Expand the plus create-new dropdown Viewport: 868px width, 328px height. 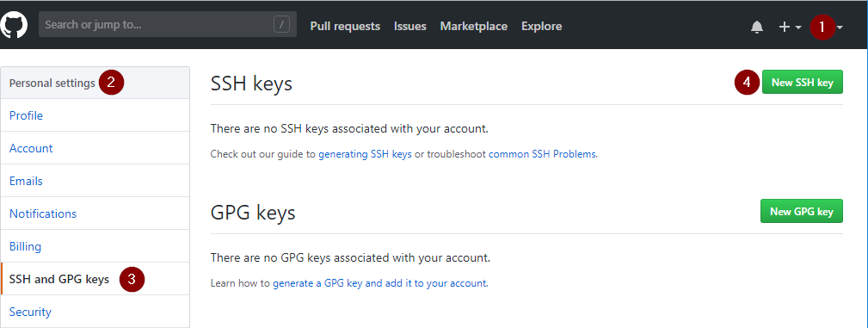[x=790, y=27]
